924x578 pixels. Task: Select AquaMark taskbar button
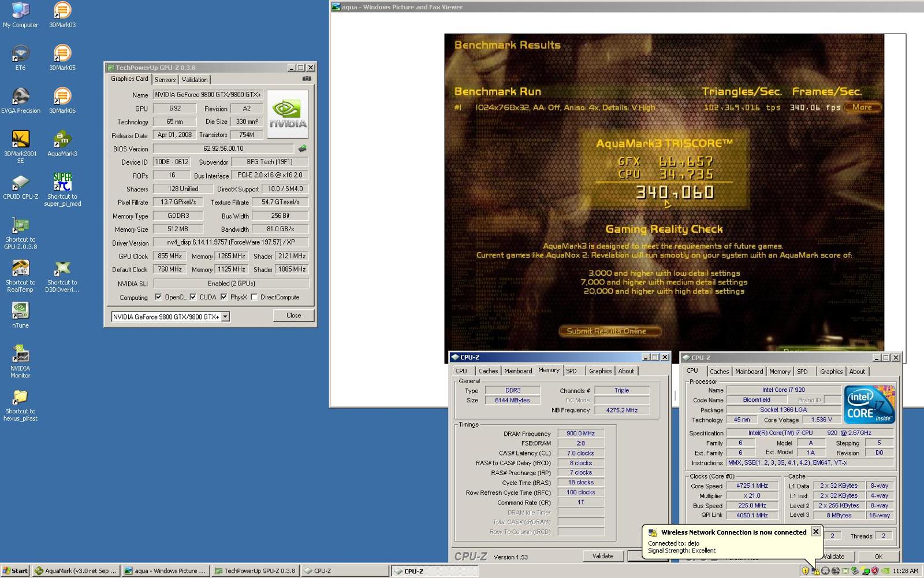point(76,570)
